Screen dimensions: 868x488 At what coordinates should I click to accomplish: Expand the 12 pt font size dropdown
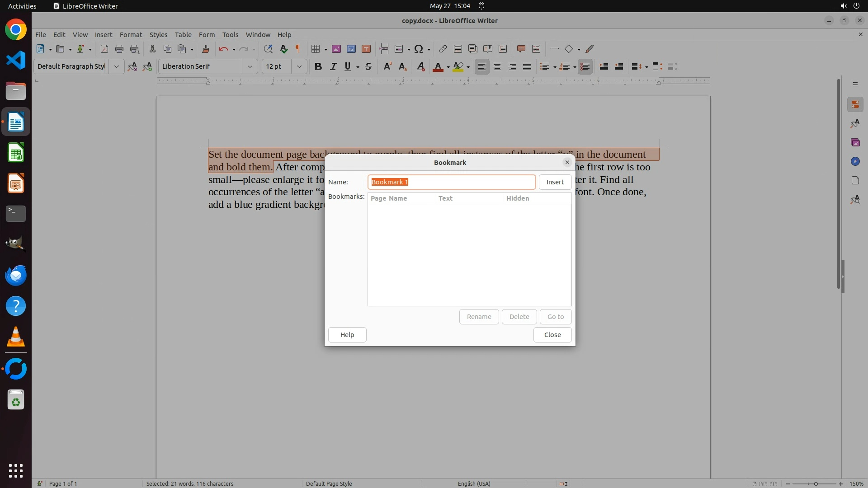pyautogui.click(x=299, y=66)
